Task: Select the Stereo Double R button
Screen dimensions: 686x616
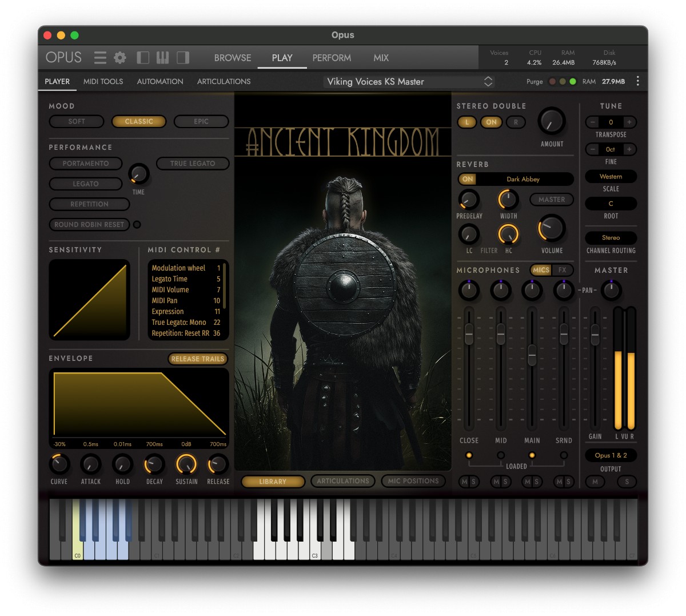Action: click(x=516, y=122)
